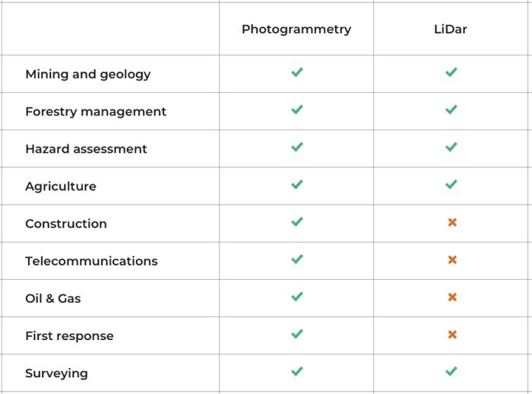532x394 pixels.
Task: Select the Forestry management row label
Action: pyautogui.click(x=96, y=112)
